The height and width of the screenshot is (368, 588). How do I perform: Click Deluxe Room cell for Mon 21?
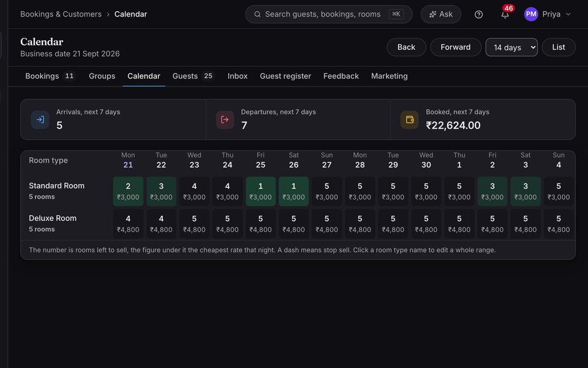point(128,224)
